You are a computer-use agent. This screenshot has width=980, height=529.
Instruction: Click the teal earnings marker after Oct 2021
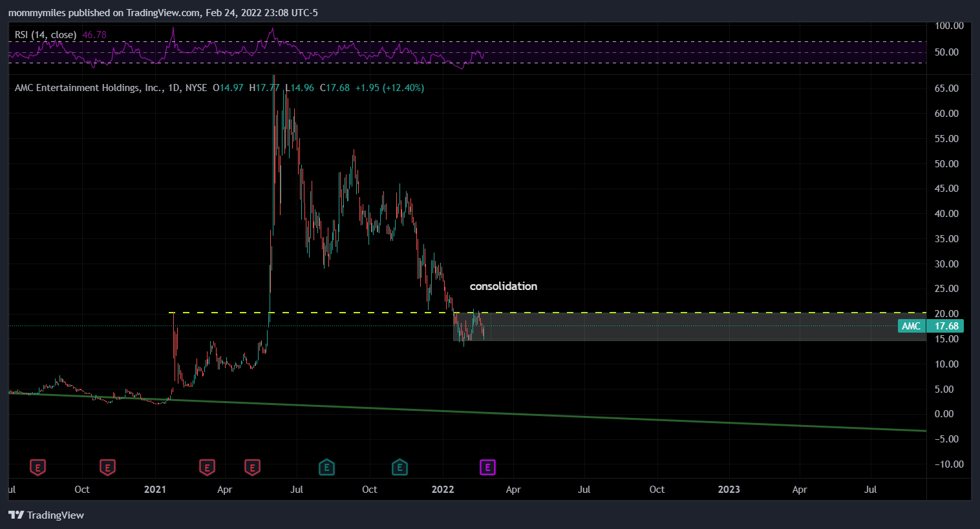pos(399,467)
